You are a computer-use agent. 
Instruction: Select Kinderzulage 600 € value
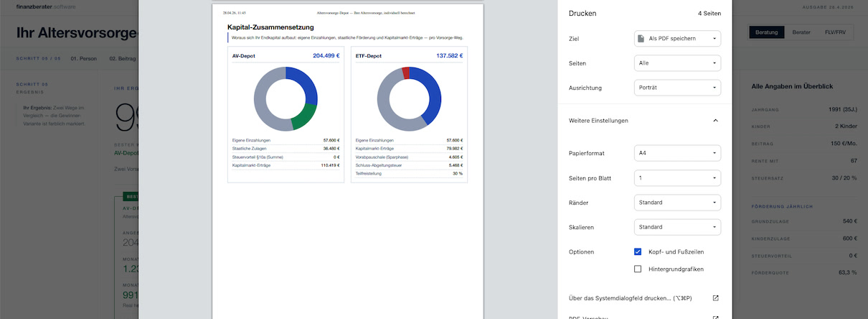[x=849, y=239]
